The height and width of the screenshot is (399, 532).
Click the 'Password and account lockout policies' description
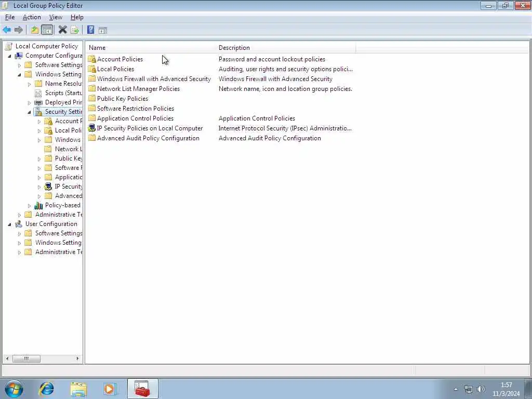[272, 59]
